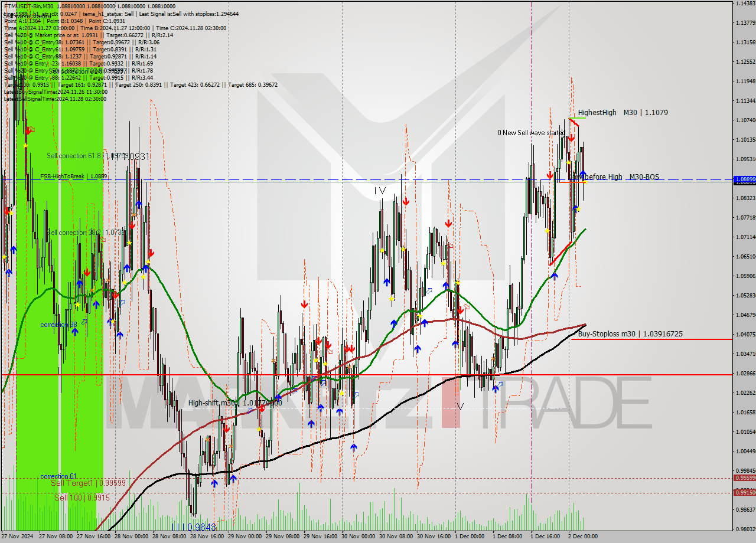Image resolution: width=756 pixels, height=543 pixels.
Task: Click the 0.98032 price axis label
Action: [745, 528]
